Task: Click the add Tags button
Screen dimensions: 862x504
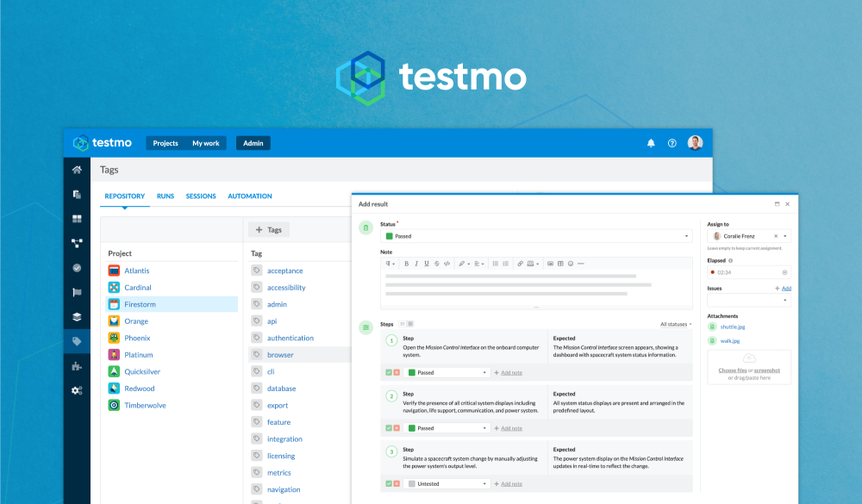Action: tap(269, 230)
